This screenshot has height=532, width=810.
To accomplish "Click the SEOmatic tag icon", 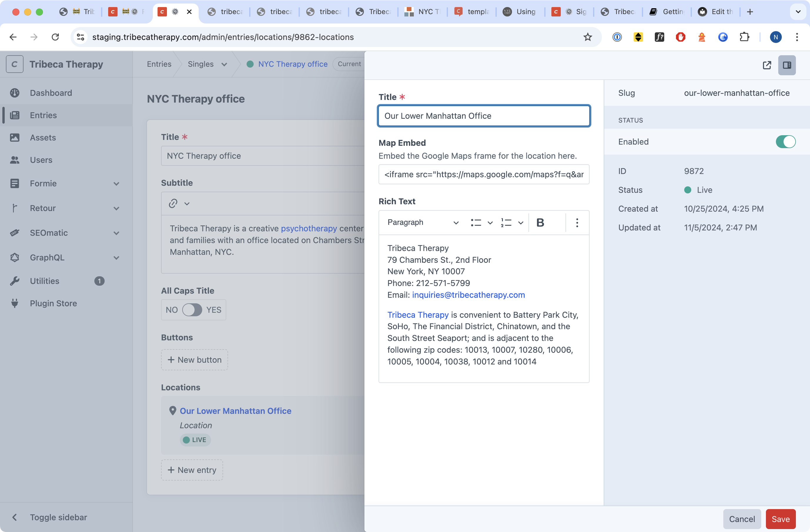I will 15,233.
